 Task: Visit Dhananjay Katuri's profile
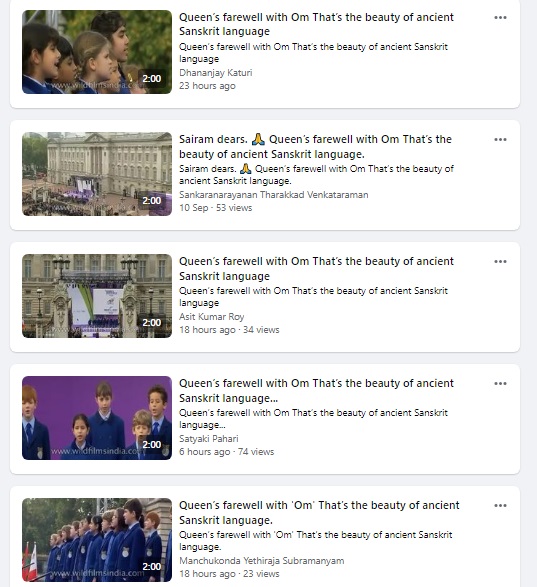[x=216, y=73]
